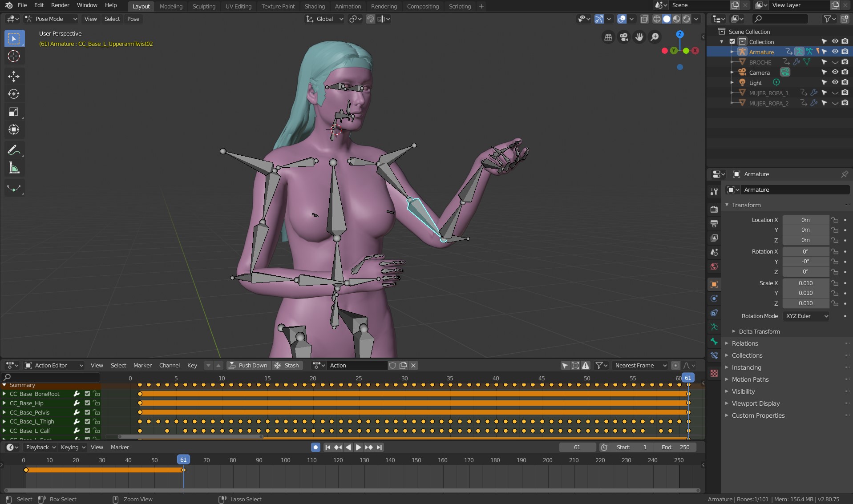Click the pan view hand icon
The image size is (853, 504).
(x=639, y=37)
